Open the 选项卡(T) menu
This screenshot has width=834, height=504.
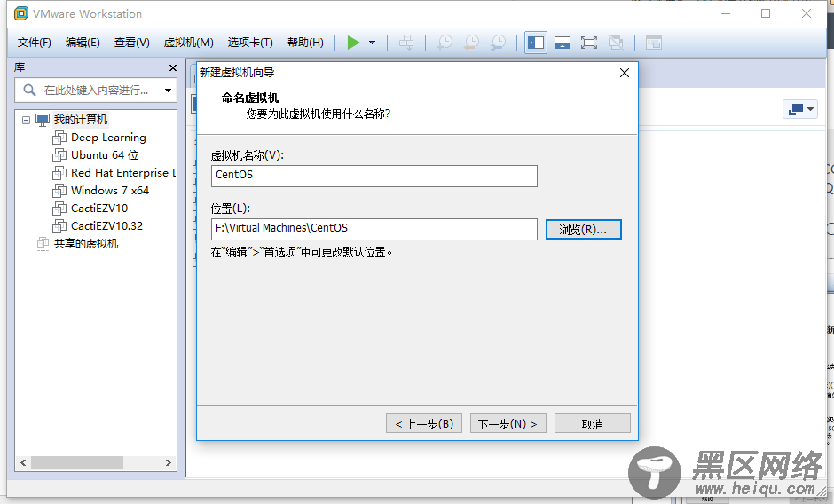point(250,43)
